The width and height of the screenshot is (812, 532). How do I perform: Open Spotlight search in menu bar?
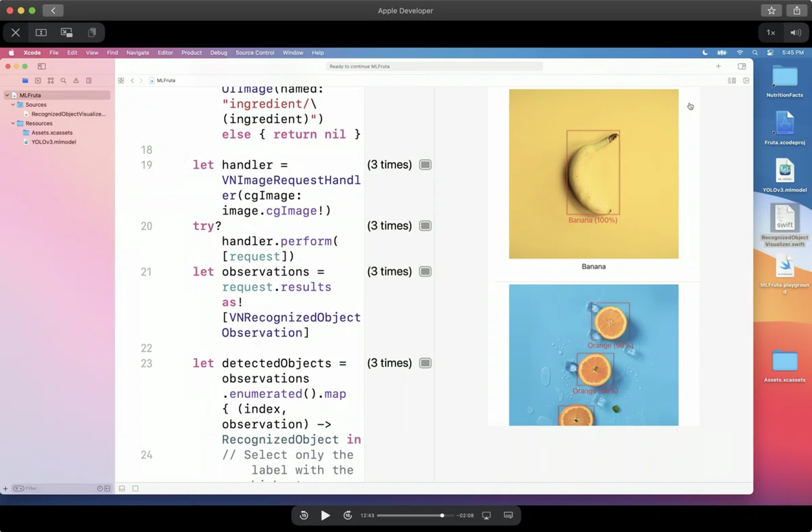[755, 53]
